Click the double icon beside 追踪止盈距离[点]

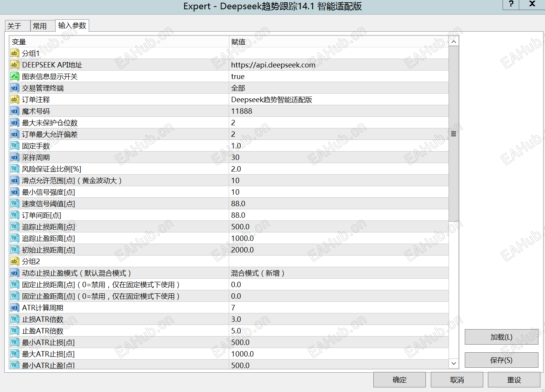tap(14, 238)
